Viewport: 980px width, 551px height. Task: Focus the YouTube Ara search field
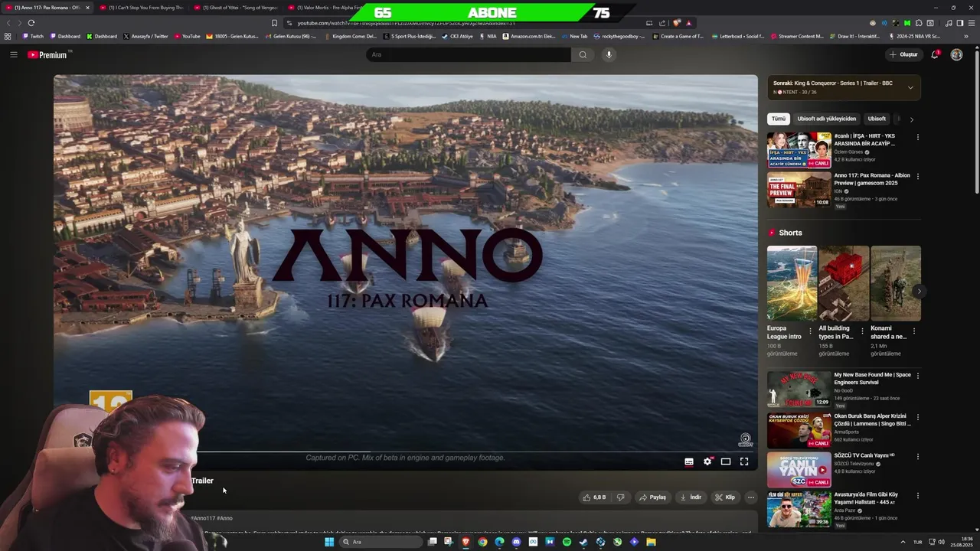pyautogui.click(x=468, y=54)
